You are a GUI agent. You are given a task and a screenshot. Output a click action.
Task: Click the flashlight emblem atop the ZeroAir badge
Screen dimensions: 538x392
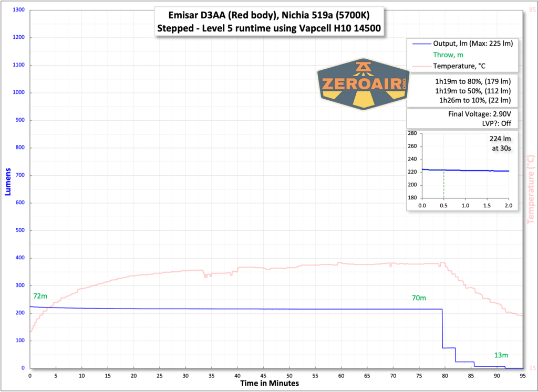tap(363, 67)
